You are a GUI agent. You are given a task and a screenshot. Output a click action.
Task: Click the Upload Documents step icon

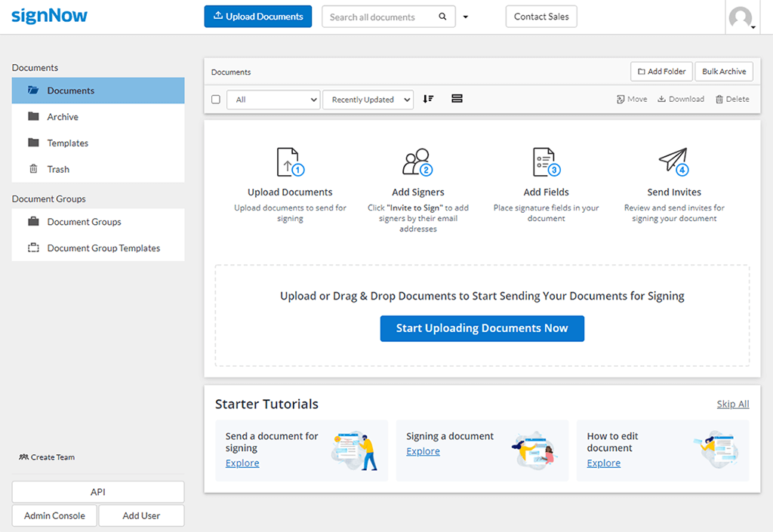pyautogui.click(x=289, y=161)
